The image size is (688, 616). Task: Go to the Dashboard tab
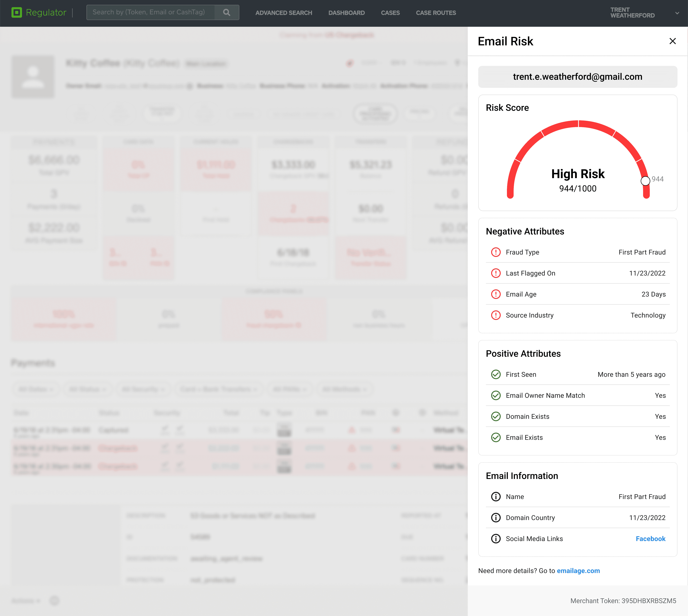tap(346, 13)
